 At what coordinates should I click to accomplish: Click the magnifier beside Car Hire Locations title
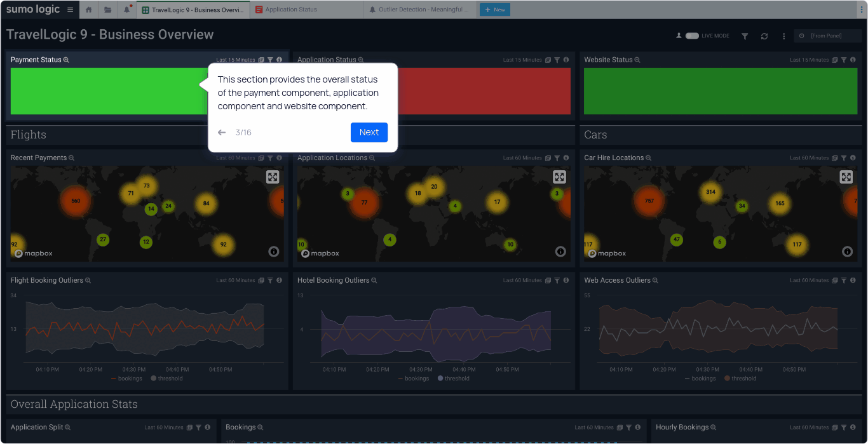point(649,158)
